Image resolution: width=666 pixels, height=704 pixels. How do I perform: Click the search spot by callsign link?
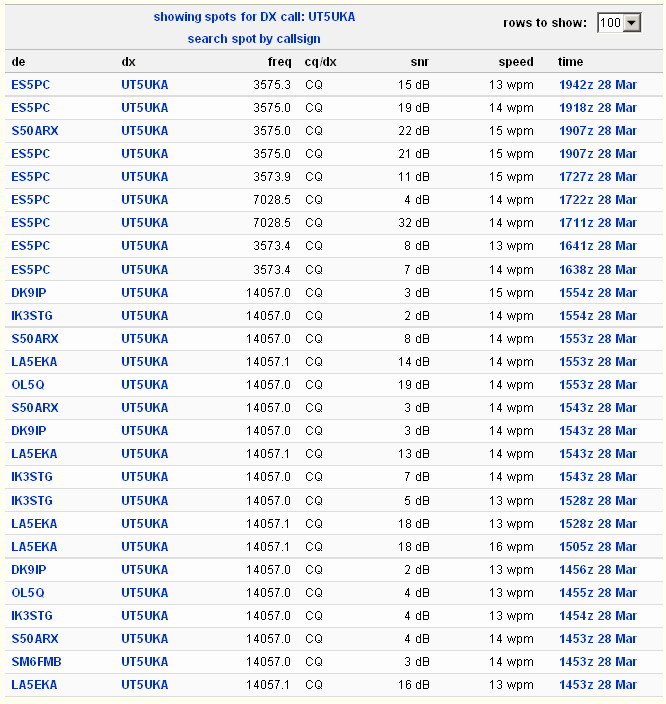click(254, 39)
